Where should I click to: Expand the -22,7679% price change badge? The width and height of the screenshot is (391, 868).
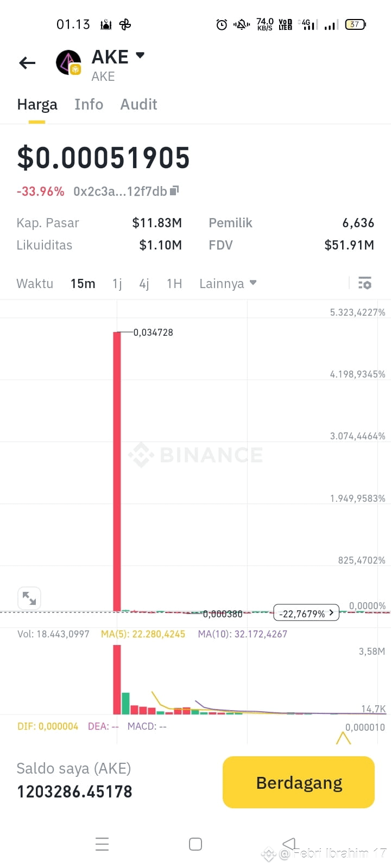pos(306,612)
